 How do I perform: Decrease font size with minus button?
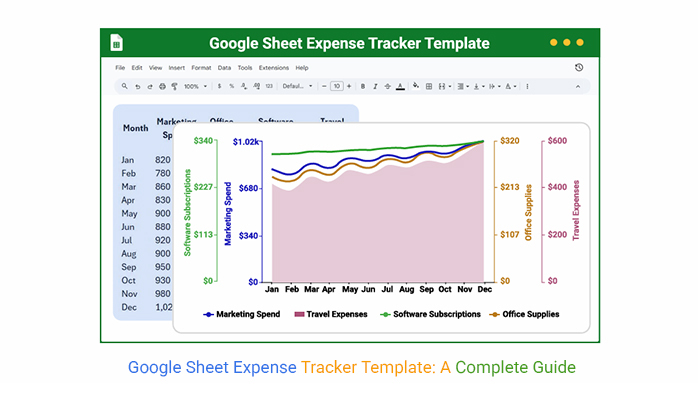pos(324,86)
